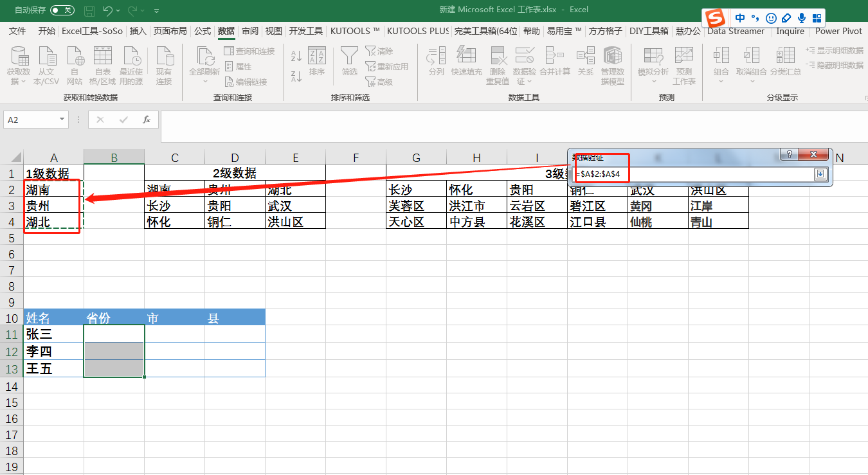
Task: Click the 高级 advanced filter button
Action: tap(379, 82)
